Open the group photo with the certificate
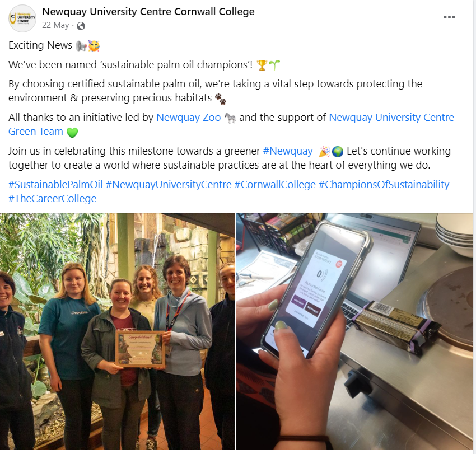Image resolution: width=476 pixels, height=454 pixels. pyautogui.click(x=117, y=331)
